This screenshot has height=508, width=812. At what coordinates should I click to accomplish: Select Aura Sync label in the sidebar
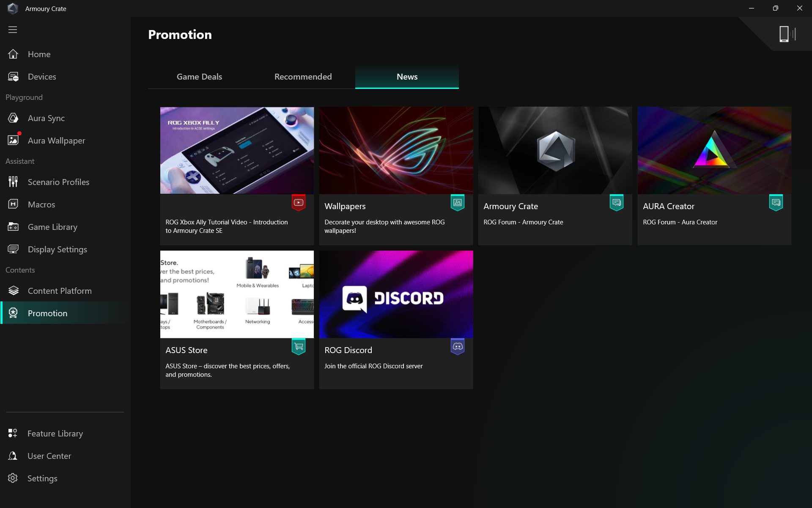[x=46, y=118]
